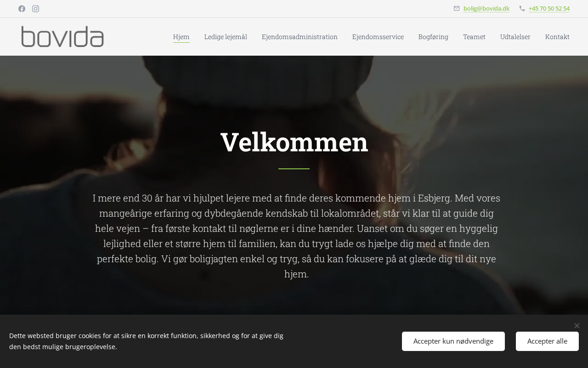Go to the Hjem menu item
Image resolution: width=588 pixels, height=368 pixels.
click(181, 37)
